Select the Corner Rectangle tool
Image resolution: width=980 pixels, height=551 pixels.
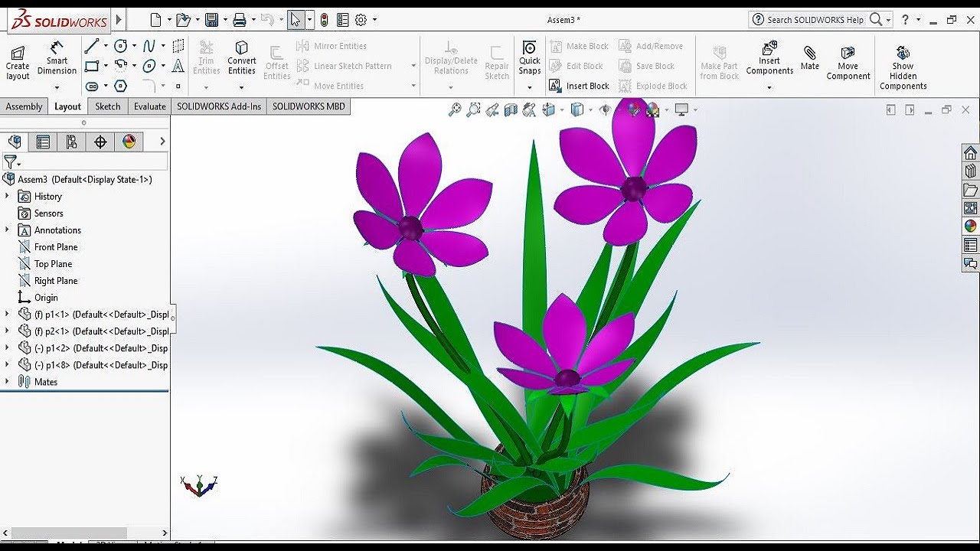(92, 66)
